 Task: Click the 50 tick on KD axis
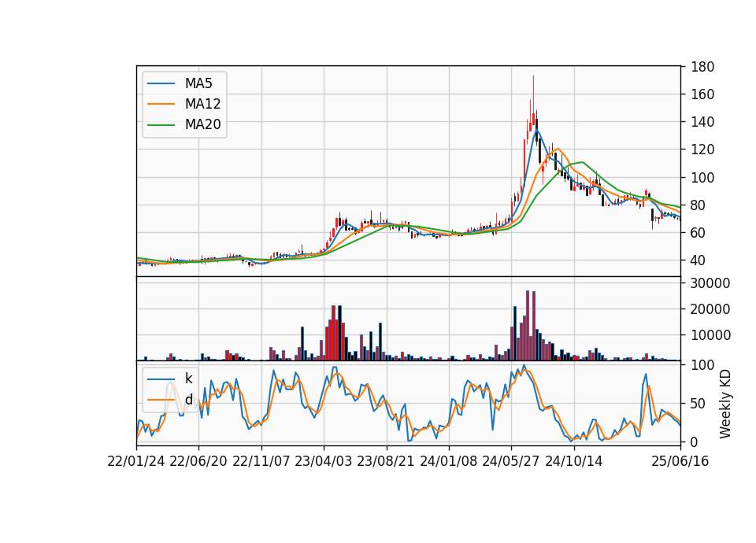click(x=699, y=404)
